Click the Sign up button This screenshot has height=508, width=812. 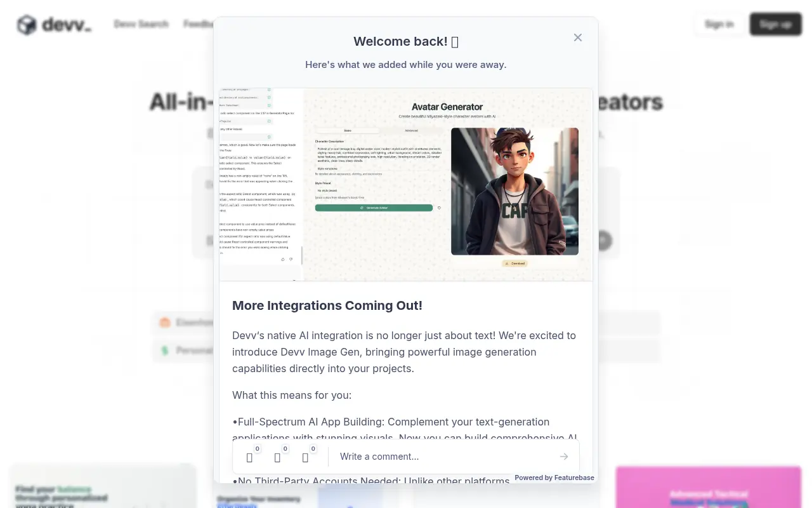point(775,24)
